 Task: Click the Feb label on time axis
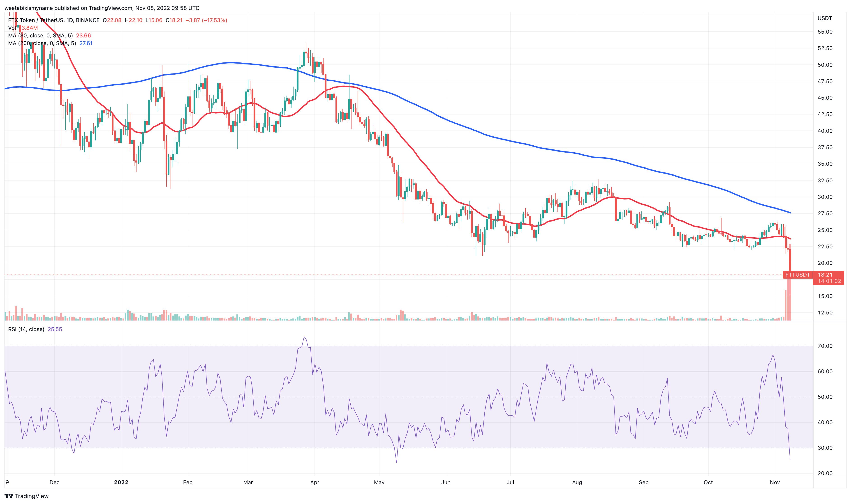[x=188, y=482]
